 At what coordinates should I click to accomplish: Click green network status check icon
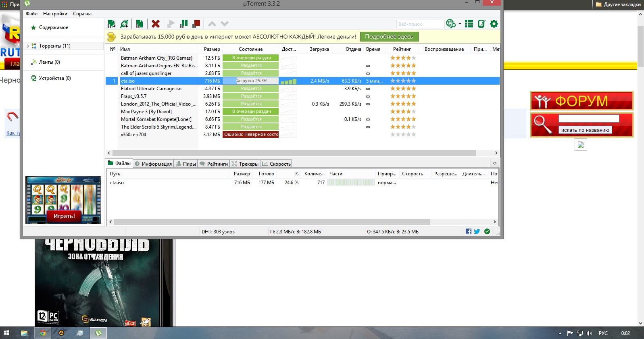click(x=487, y=231)
